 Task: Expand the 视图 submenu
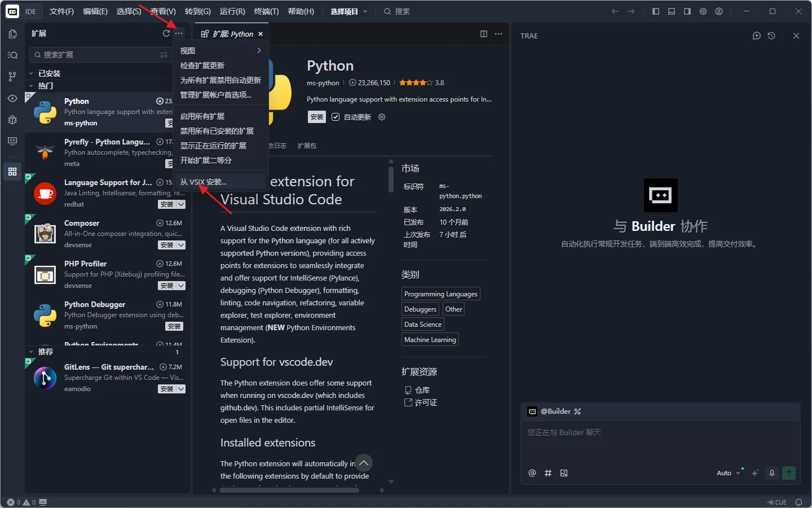(x=220, y=51)
